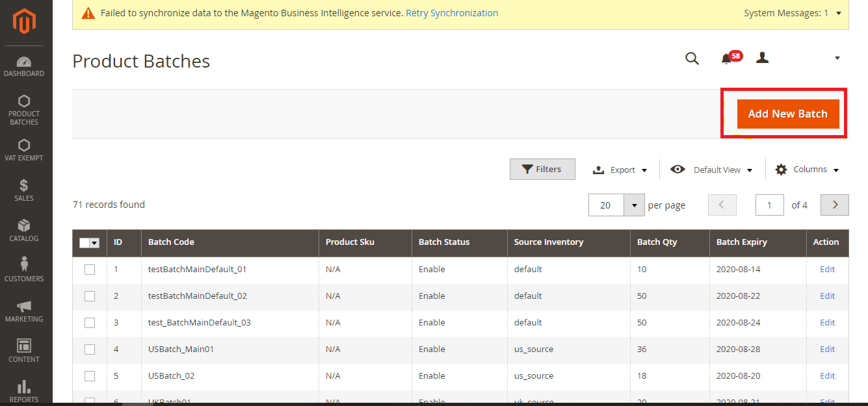Open the Export dropdown
Viewport: 868px width, 406px height.
tap(619, 169)
